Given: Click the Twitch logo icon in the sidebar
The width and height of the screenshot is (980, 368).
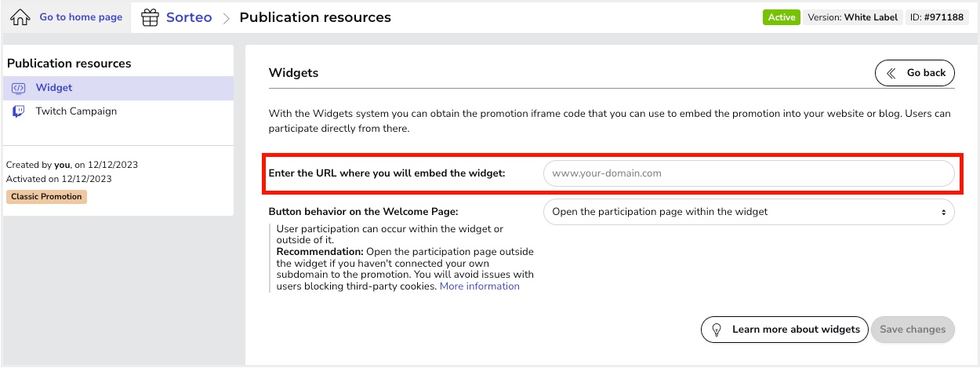Looking at the screenshot, I should (x=19, y=111).
